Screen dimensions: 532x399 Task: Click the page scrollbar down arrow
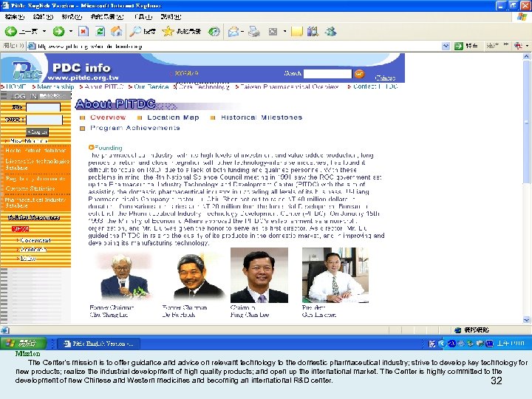click(x=527, y=320)
